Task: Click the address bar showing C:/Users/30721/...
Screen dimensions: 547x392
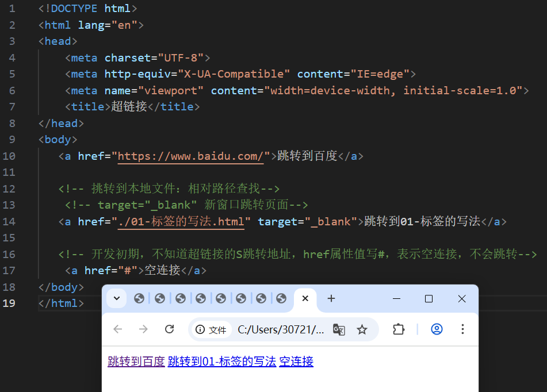Action: (281, 329)
